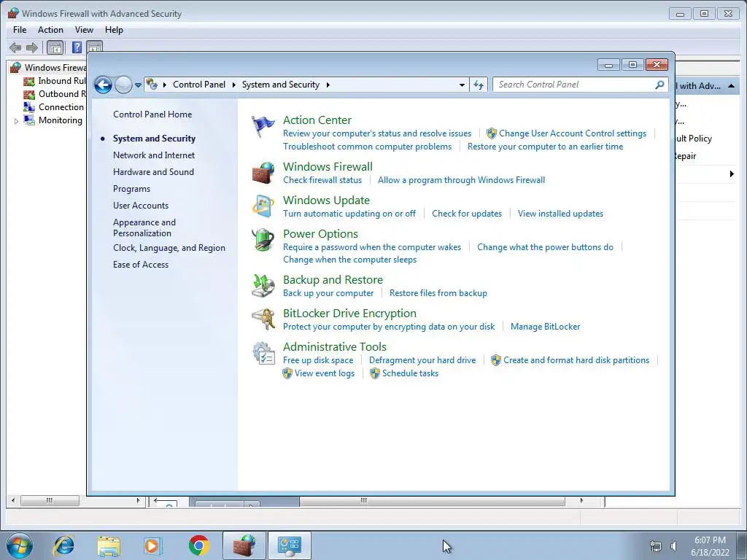The image size is (747, 560).
Task: Click the center pane horizontal scrollbar
Action: pyautogui.click(x=432, y=500)
